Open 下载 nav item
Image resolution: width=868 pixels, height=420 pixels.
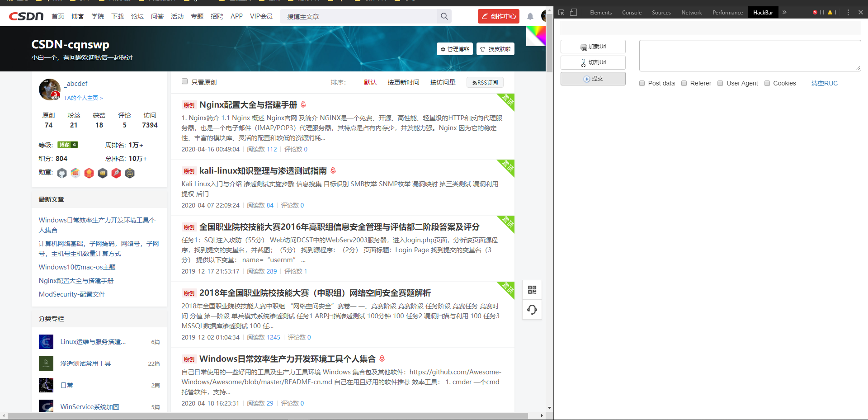[x=118, y=16]
